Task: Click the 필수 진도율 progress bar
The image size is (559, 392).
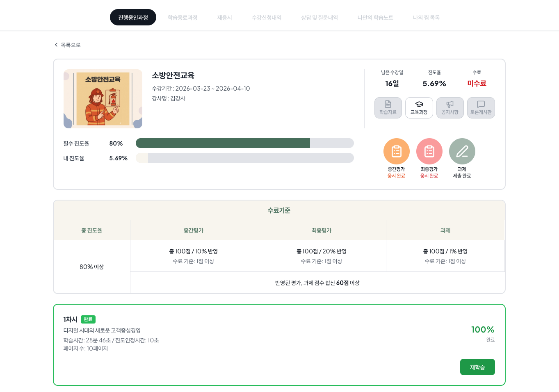Action: click(x=244, y=143)
